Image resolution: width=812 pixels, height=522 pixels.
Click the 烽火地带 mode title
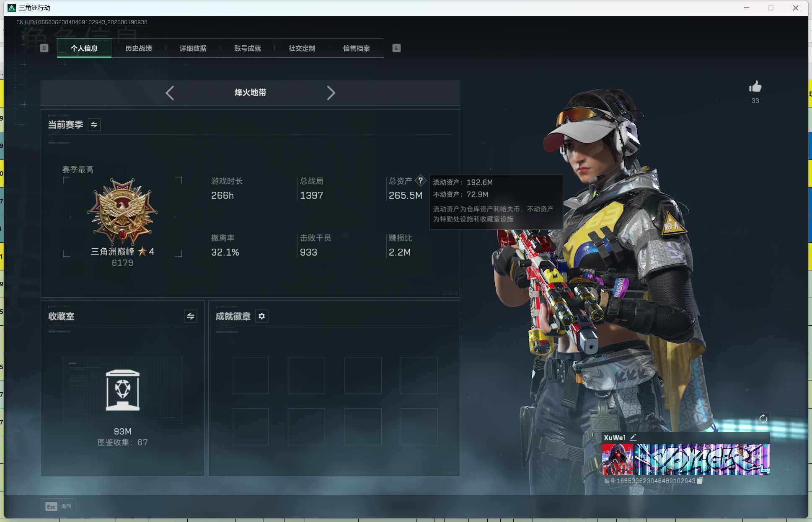pyautogui.click(x=250, y=93)
